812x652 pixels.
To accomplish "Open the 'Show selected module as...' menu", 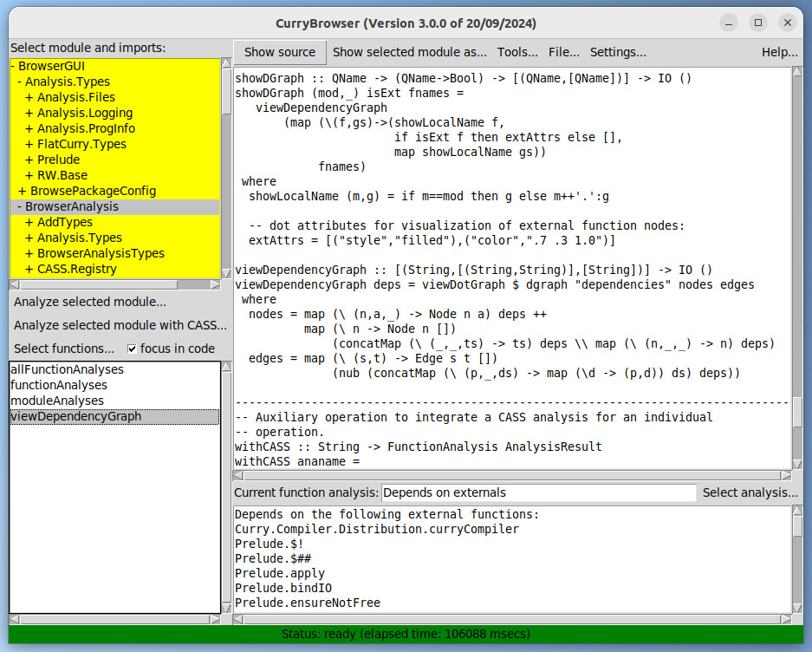I will click(409, 52).
